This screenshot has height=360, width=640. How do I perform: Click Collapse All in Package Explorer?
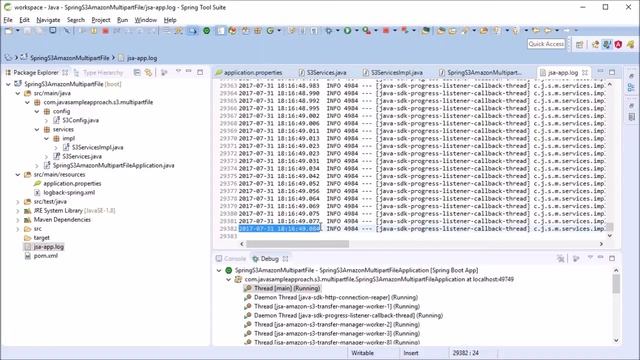tap(137, 72)
